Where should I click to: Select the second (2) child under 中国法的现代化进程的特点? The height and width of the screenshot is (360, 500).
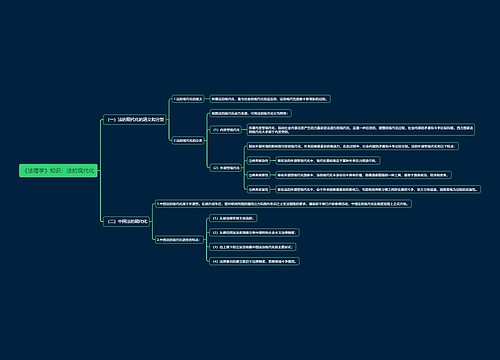pyautogui.click(x=255, y=232)
